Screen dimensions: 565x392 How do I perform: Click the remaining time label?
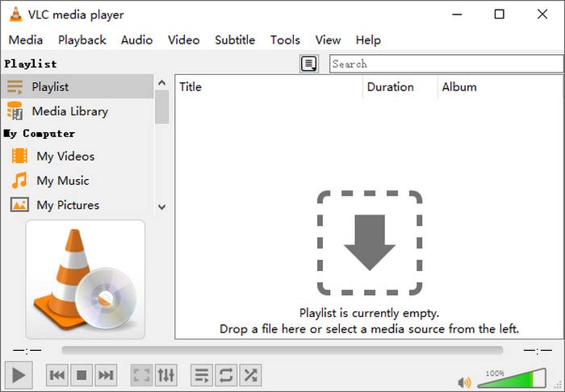(x=538, y=350)
